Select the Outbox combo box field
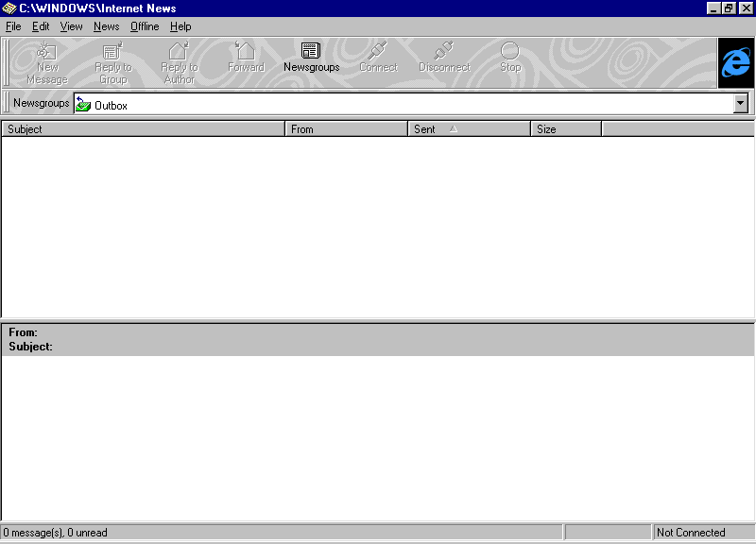The height and width of the screenshot is (544, 756). (411, 104)
